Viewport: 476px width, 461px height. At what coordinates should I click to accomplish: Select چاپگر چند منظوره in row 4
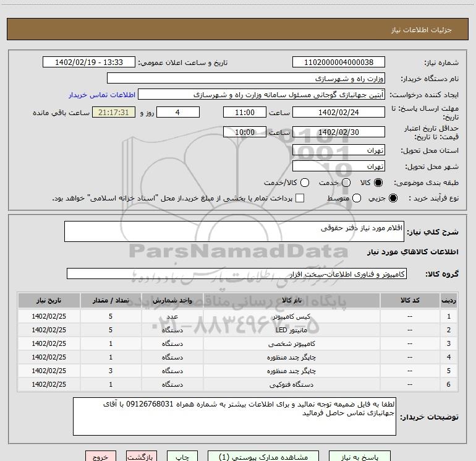291,358
